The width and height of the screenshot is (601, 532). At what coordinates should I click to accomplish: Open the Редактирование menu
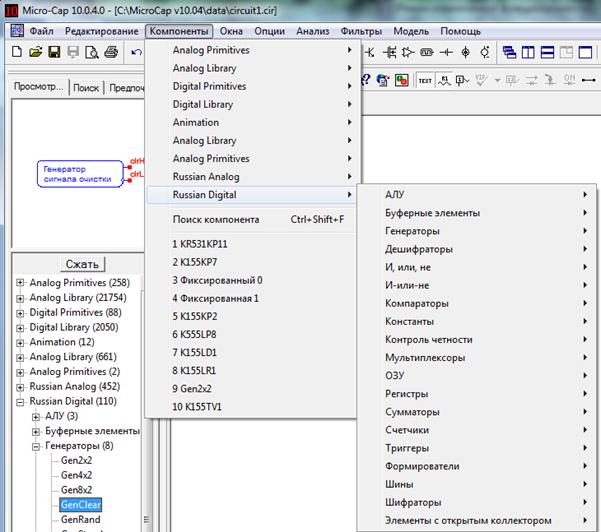[102, 31]
